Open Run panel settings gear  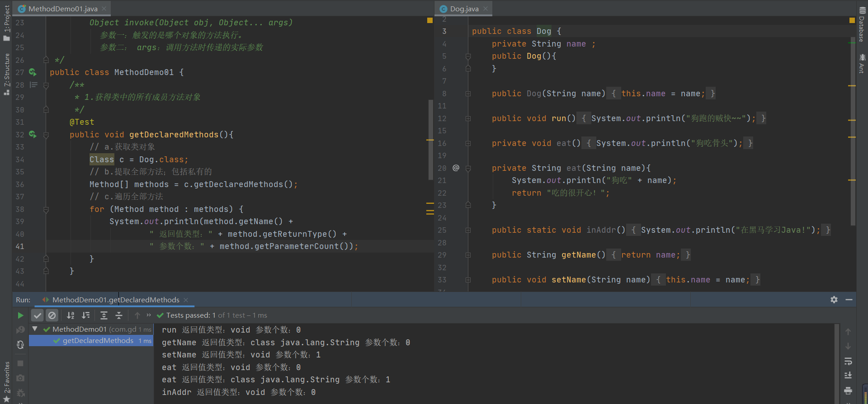[834, 300]
